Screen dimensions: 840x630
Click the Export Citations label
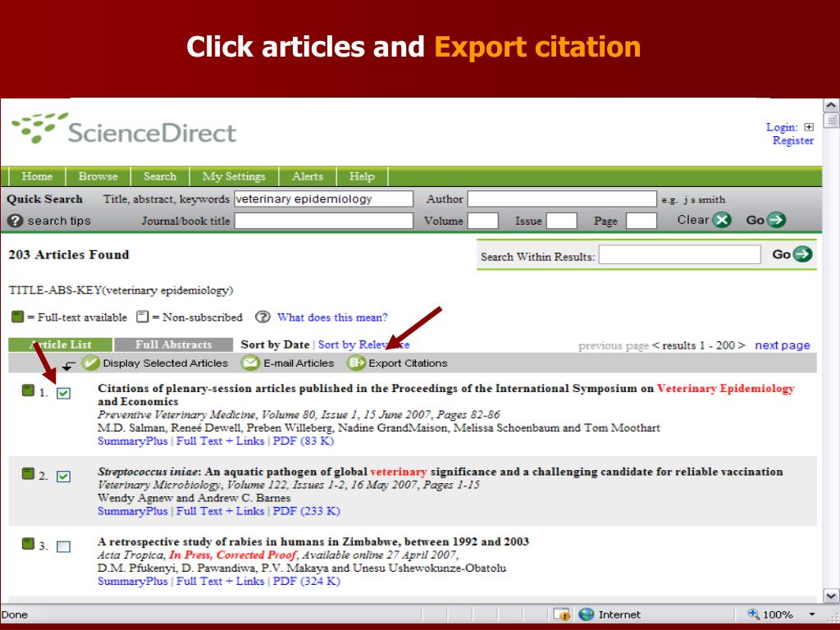[408, 363]
